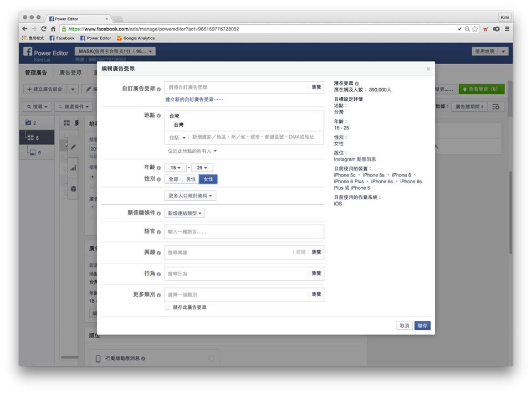Open the shopping cart extension icon
Image resolution: width=532 pixels, height=393 pixels.
[485, 29]
